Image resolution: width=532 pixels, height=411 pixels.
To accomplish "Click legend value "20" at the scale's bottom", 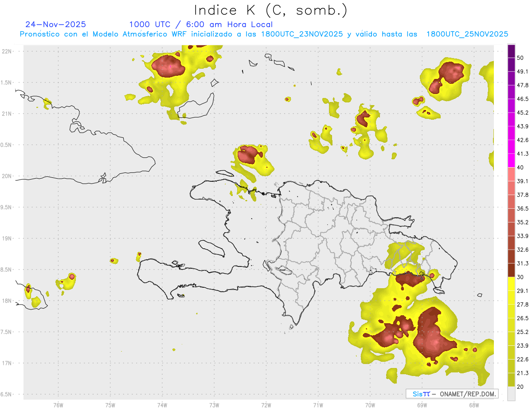I will click(521, 387).
